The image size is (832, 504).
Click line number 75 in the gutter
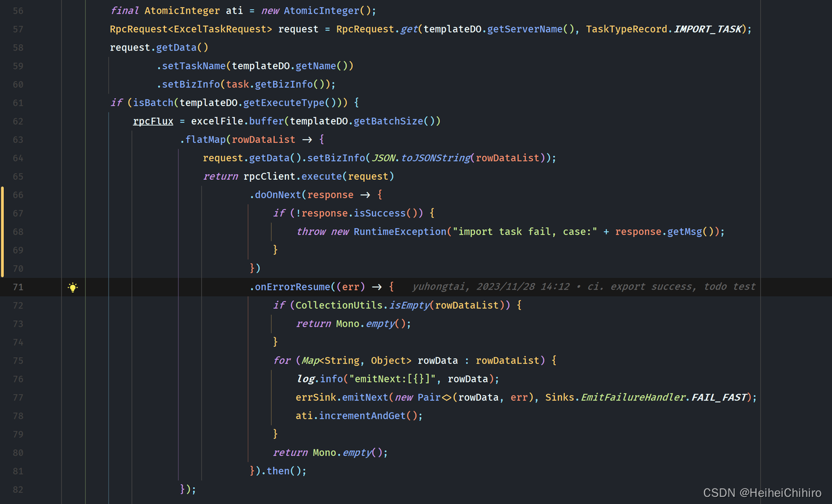pos(18,360)
